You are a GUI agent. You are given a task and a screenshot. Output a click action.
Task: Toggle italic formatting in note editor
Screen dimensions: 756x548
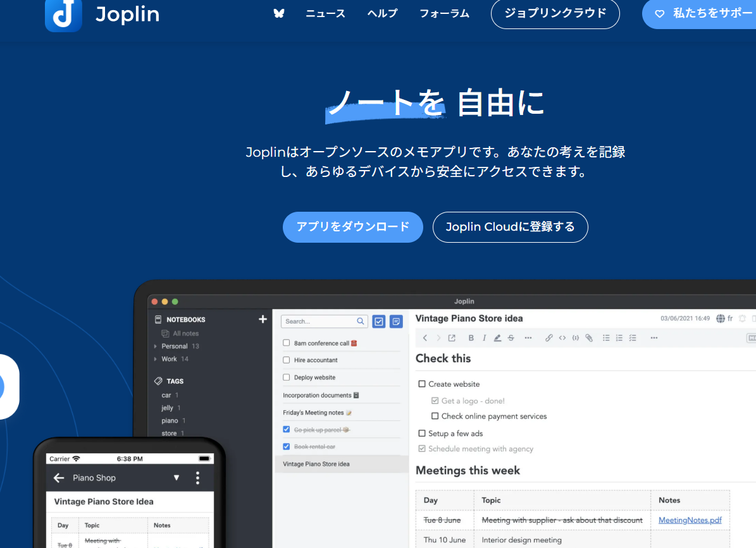484,338
